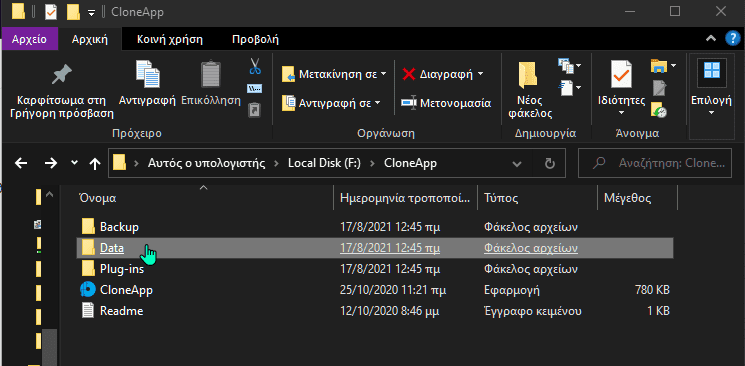The width and height of the screenshot is (745, 366).
Task: Click the Paste shortcut icon in Πρόχειρο group
Action: pos(255,110)
